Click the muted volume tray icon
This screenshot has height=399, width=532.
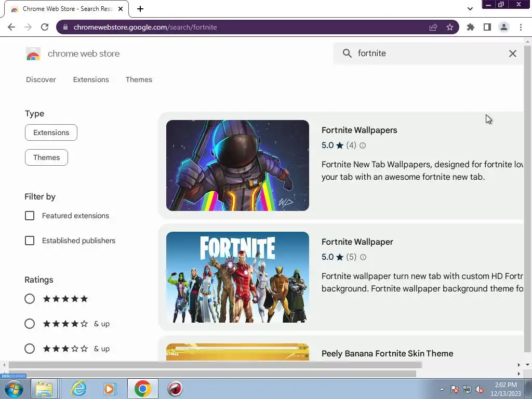pos(480,389)
